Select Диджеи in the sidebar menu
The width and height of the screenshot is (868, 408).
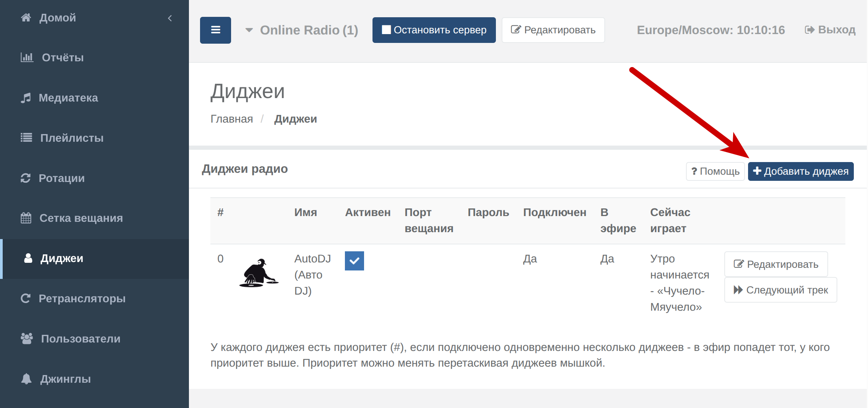[62, 259]
